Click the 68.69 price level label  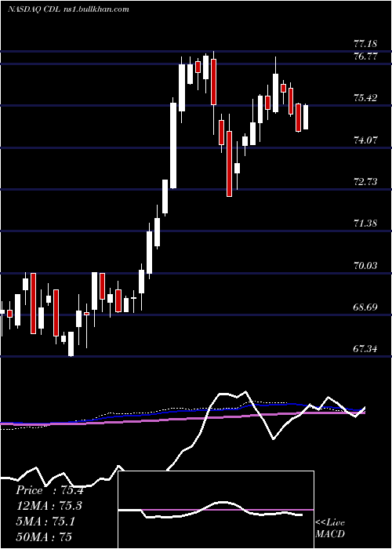[365, 307]
